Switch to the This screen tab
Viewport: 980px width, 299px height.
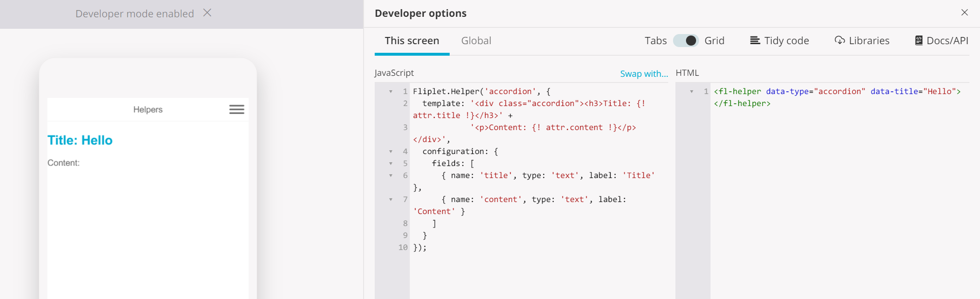point(412,41)
